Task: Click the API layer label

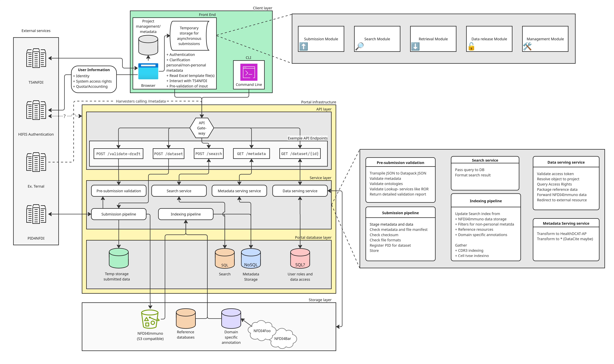Action: [324, 109]
